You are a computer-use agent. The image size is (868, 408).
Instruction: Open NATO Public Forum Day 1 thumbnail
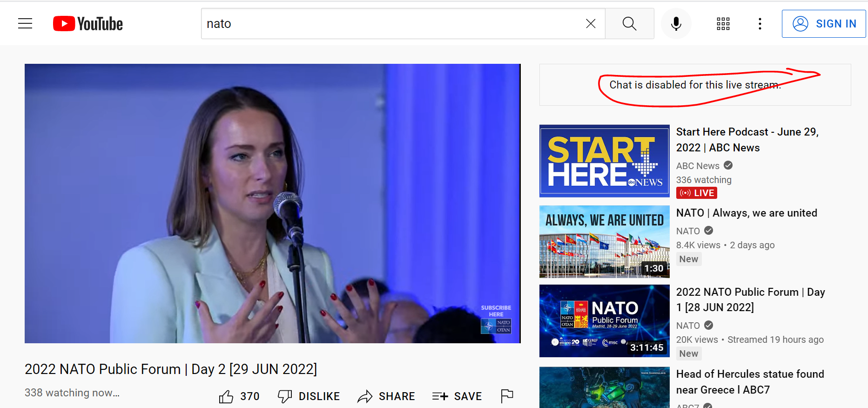pyautogui.click(x=605, y=321)
